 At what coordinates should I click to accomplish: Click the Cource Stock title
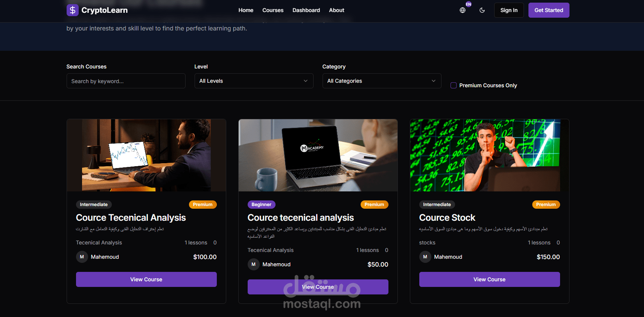pyautogui.click(x=447, y=218)
